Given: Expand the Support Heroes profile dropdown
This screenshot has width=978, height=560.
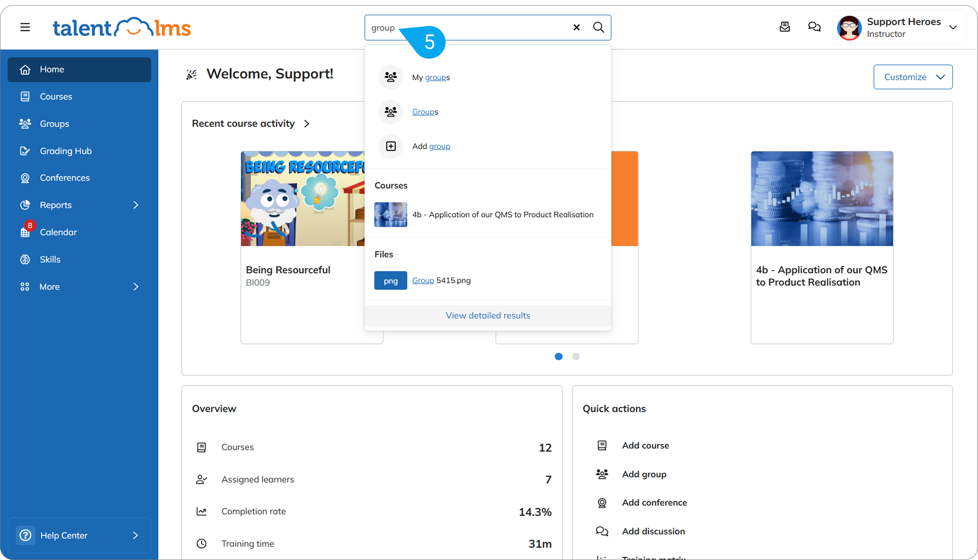Looking at the screenshot, I should coord(953,28).
